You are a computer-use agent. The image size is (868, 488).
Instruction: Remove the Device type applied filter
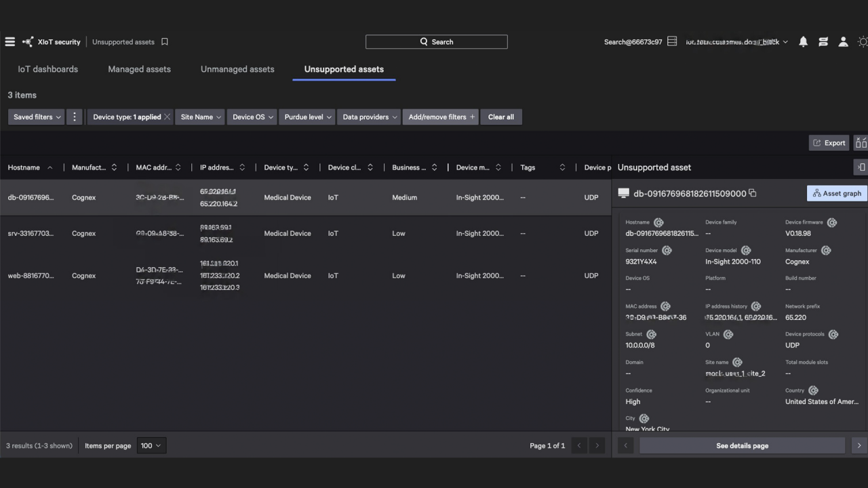(167, 117)
